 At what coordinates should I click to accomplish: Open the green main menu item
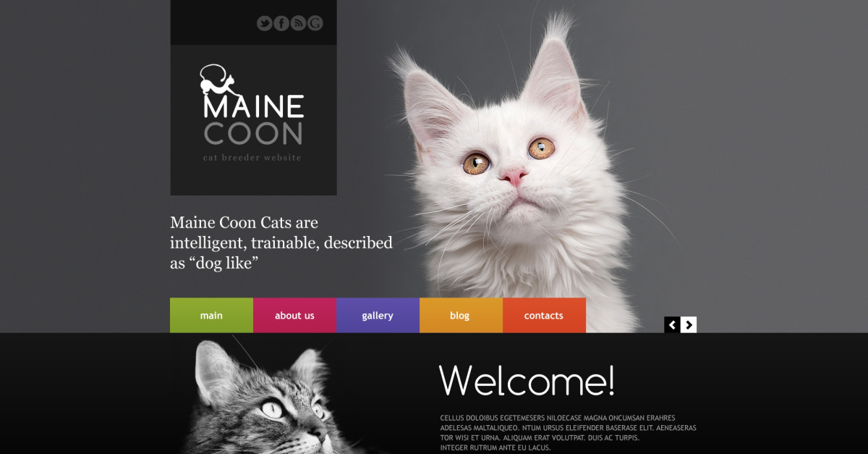tap(211, 315)
